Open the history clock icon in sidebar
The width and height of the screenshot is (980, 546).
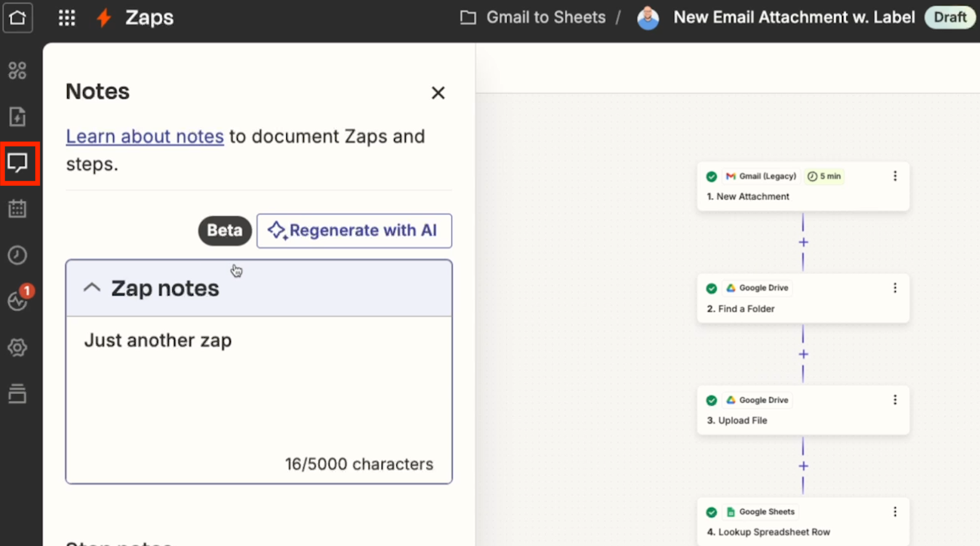coord(17,255)
